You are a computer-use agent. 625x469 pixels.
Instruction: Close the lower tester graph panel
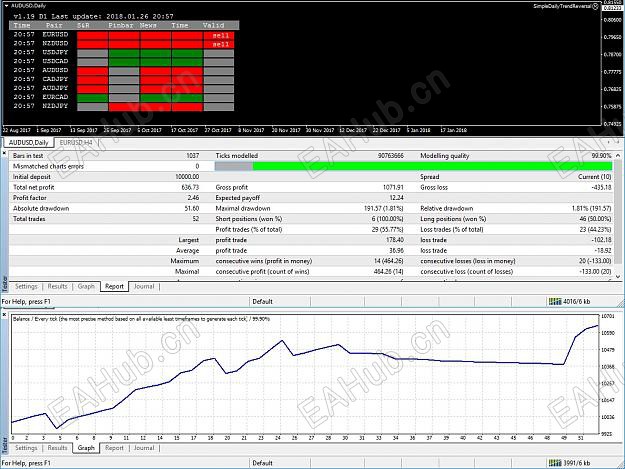click(4, 315)
